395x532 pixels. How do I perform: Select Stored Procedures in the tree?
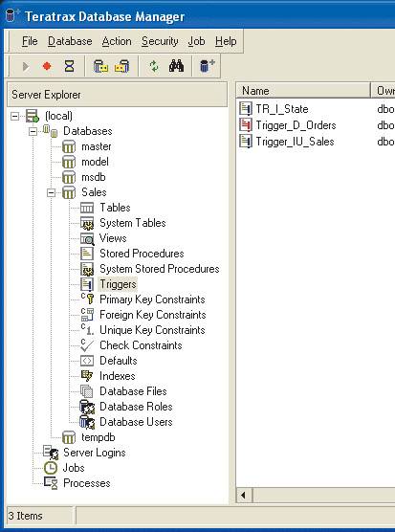point(142,254)
